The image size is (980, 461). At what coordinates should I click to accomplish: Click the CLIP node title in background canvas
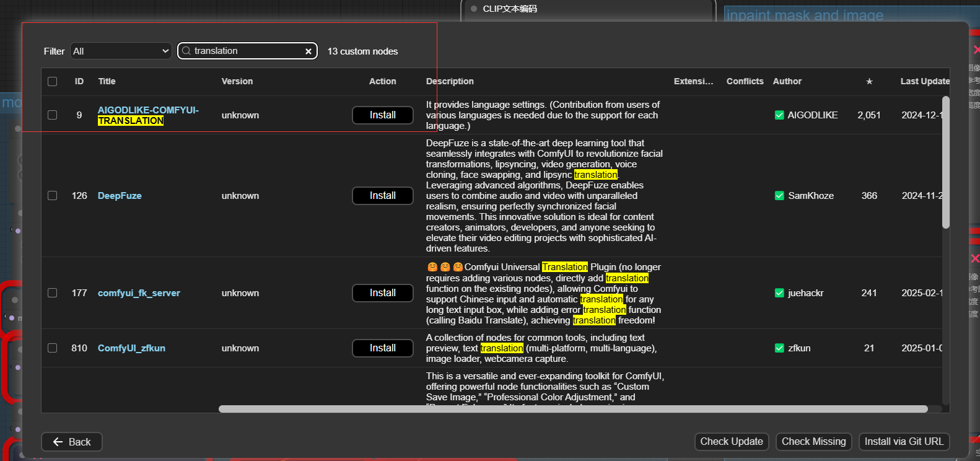(x=510, y=9)
